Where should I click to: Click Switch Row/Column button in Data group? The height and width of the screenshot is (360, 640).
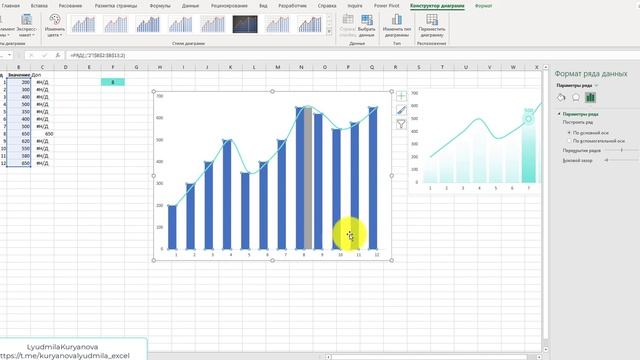(348, 25)
